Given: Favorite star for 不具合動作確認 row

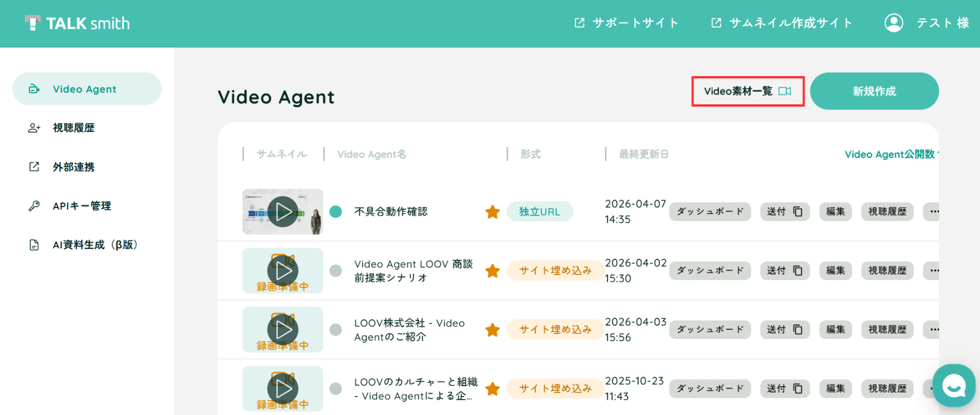Looking at the screenshot, I should pos(492,212).
